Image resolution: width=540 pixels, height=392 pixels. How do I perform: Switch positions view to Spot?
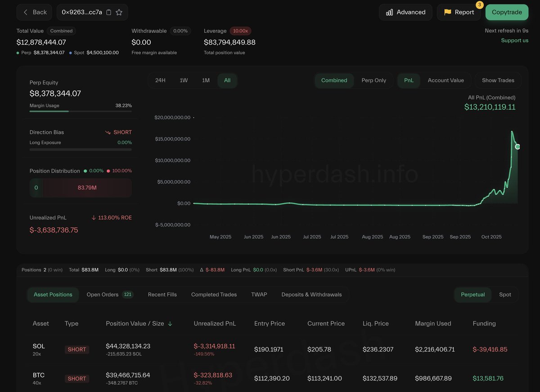click(505, 294)
